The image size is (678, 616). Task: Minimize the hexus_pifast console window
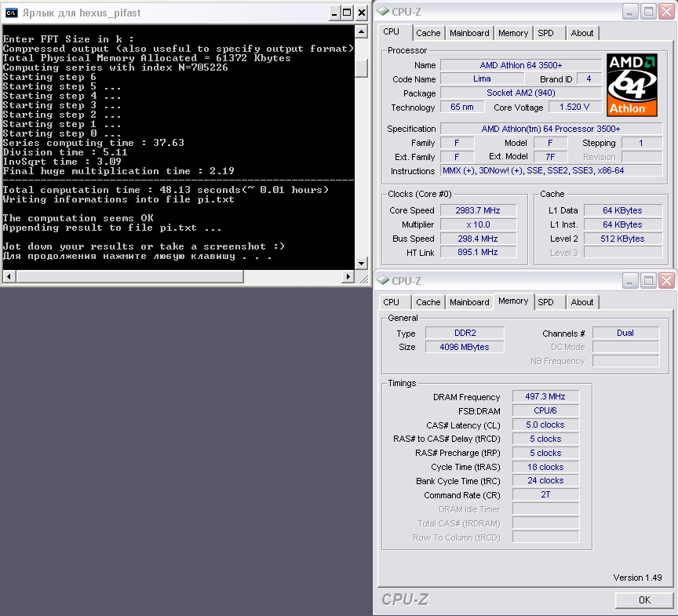tap(334, 13)
